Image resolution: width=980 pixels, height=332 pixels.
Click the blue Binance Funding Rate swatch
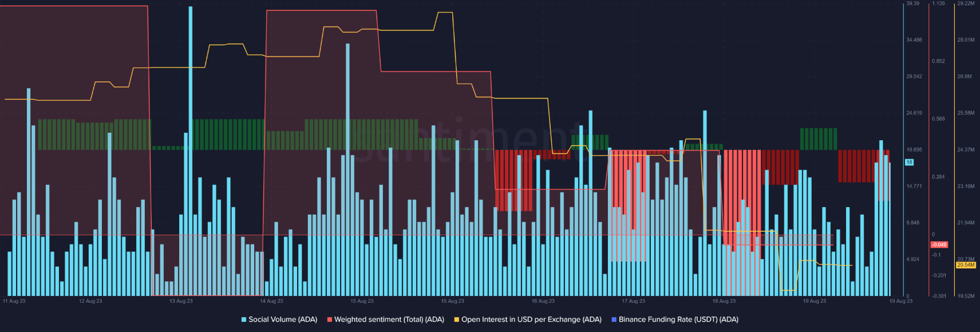coord(614,319)
